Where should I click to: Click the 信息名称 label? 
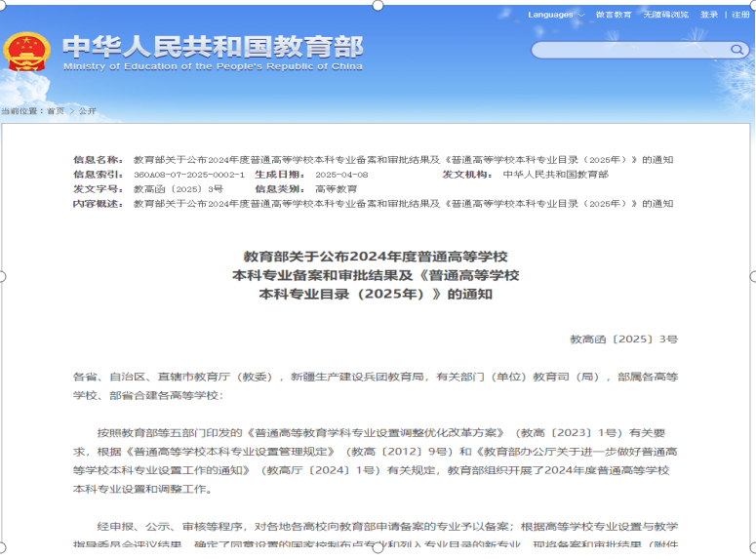(98, 160)
